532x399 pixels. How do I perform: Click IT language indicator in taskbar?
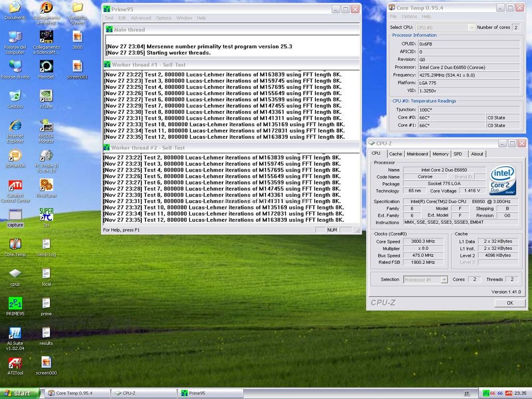pos(467,394)
